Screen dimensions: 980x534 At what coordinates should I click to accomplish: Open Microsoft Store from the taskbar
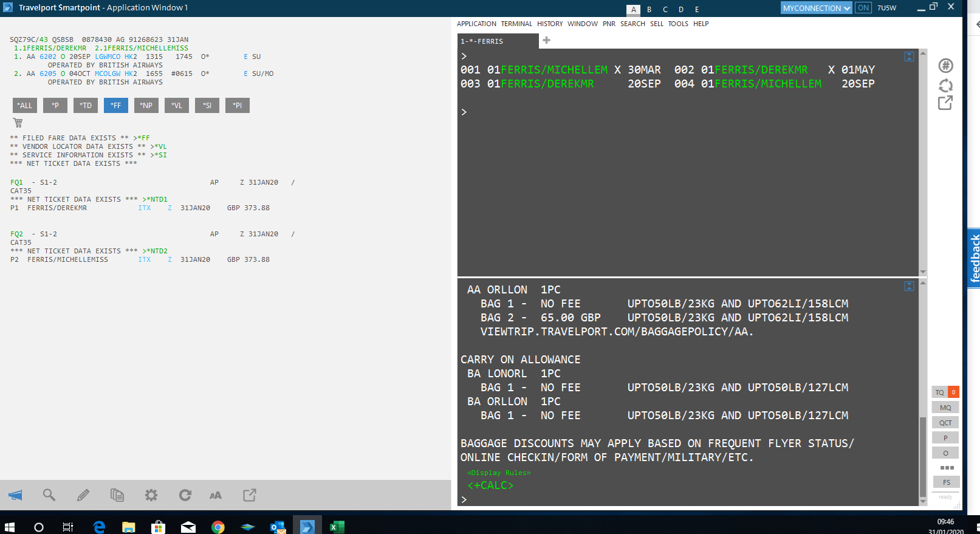tap(159, 527)
